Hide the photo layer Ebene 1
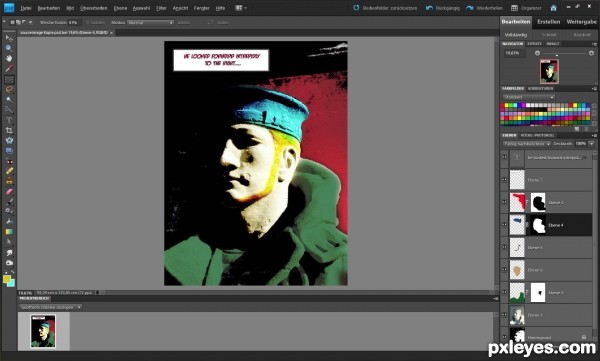Image resolution: width=600 pixels, height=361 pixels. [x=504, y=315]
